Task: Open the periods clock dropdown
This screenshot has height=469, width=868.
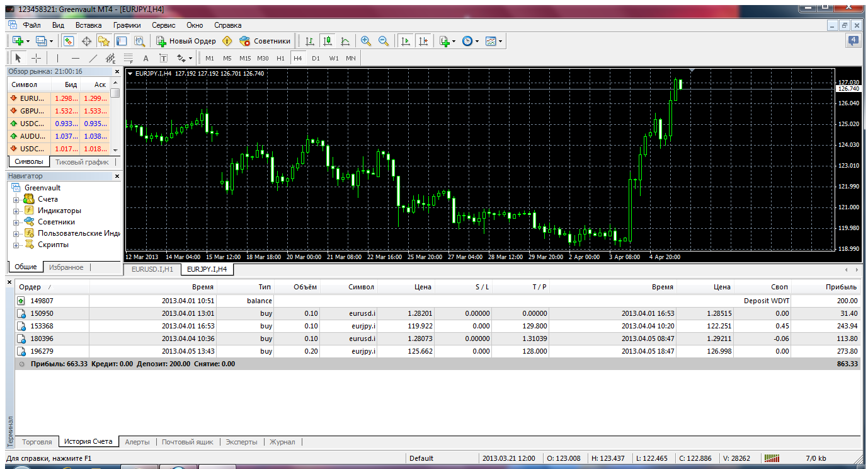Action: (x=470, y=41)
